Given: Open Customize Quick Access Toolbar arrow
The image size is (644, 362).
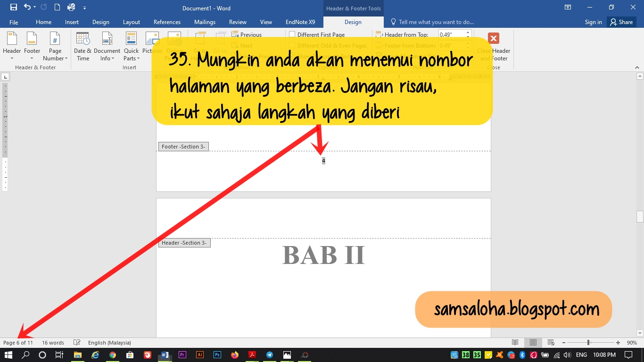Looking at the screenshot, I should click(84, 8).
